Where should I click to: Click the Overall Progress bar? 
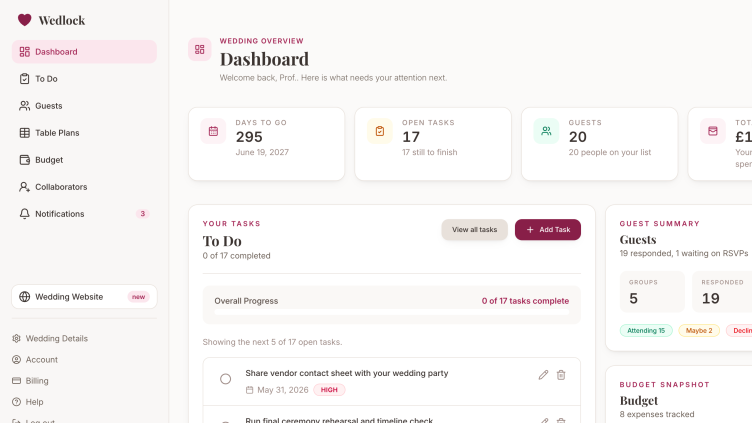tap(392, 312)
